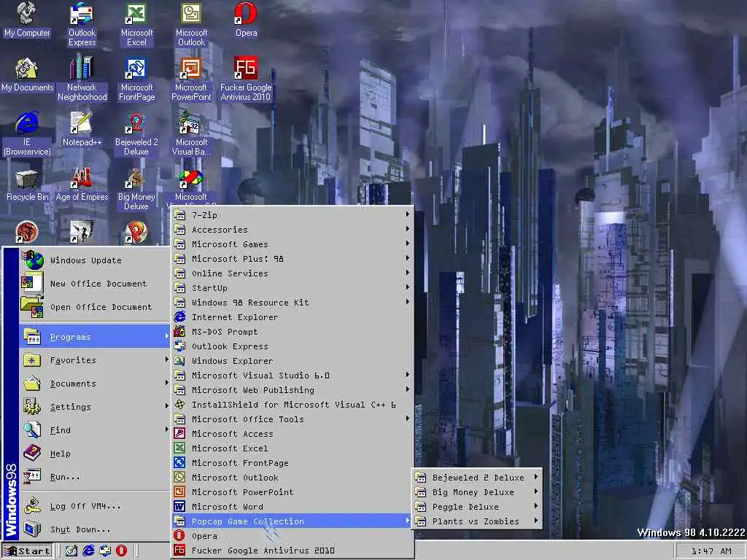The height and width of the screenshot is (560, 747).
Task: Choose Shut Down... in Start menu
Action: click(95, 529)
